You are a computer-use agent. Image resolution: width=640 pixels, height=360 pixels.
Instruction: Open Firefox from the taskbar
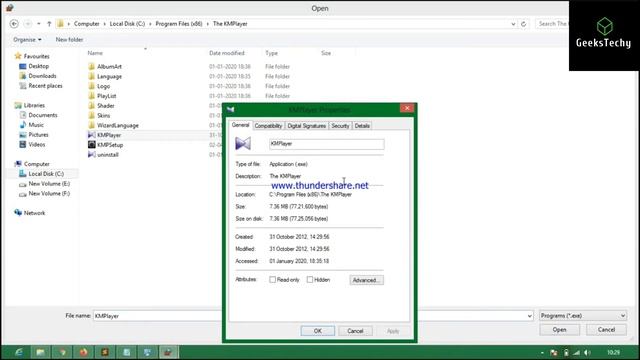(x=83, y=352)
